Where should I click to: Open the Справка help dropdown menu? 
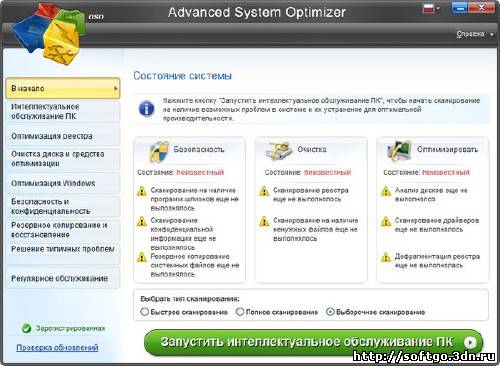pos(475,34)
